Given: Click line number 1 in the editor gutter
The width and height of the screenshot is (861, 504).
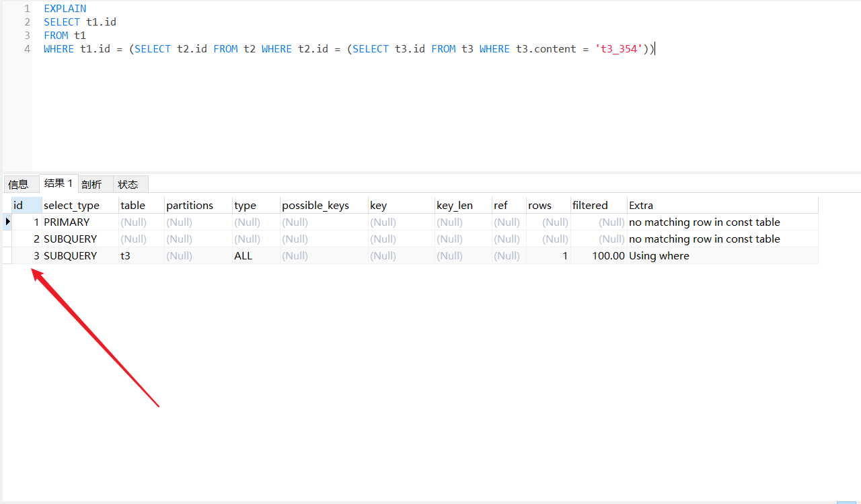Looking at the screenshot, I should [26, 8].
